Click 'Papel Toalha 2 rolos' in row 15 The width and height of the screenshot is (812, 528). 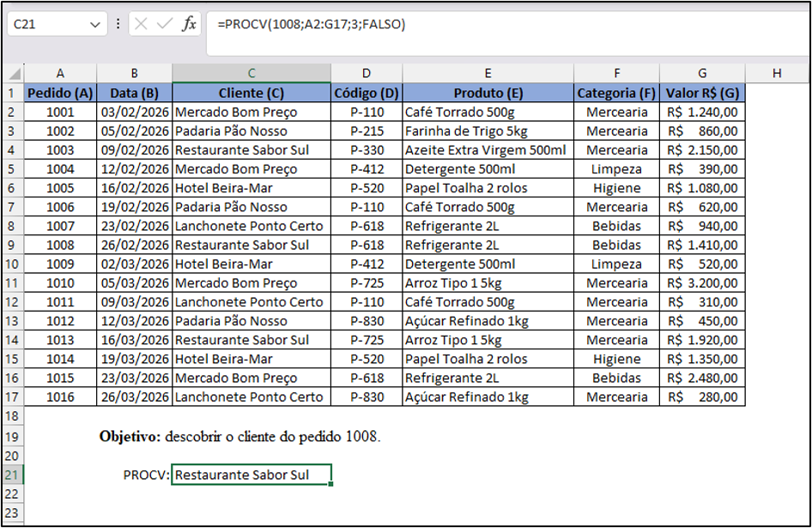(x=488, y=359)
